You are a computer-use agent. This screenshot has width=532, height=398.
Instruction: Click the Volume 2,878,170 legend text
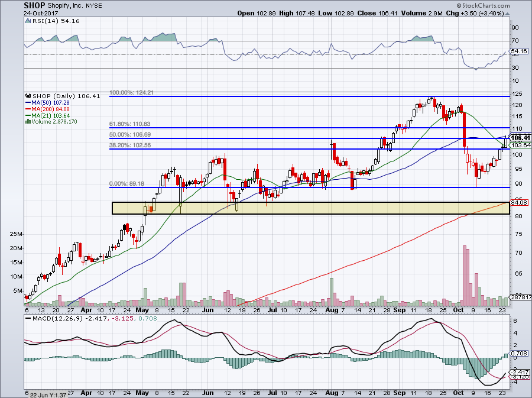coord(54,121)
